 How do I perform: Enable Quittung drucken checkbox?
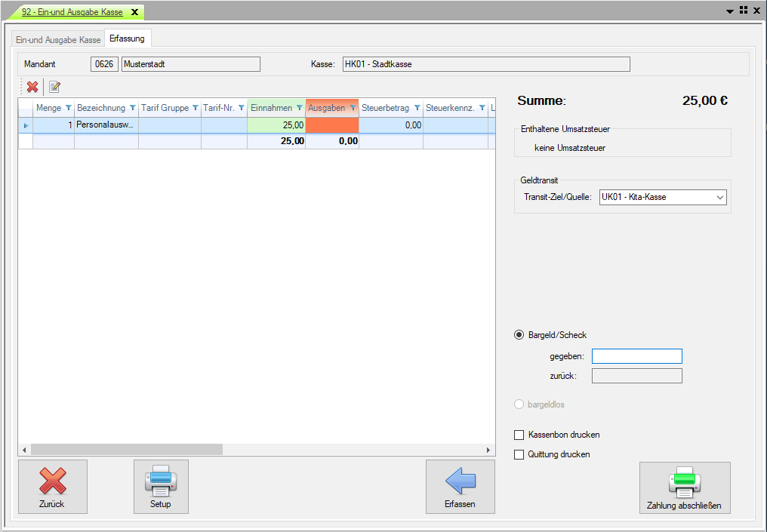tap(519, 454)
